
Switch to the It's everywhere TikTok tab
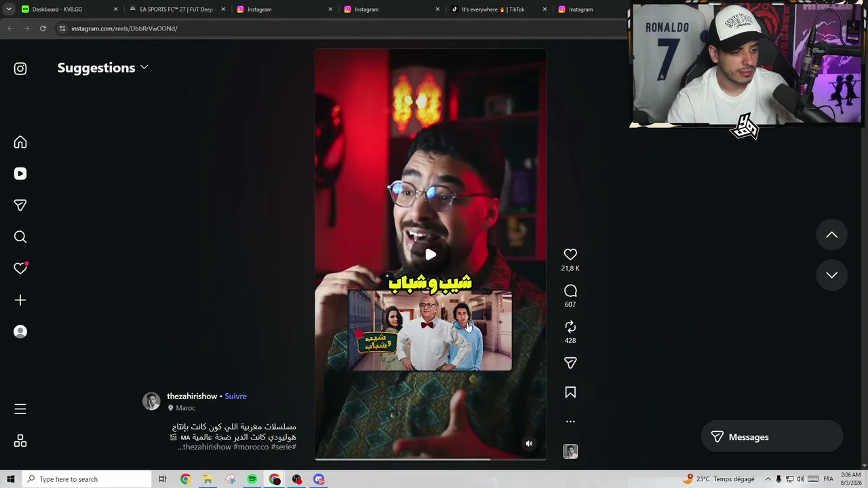[x=498, y=9]
